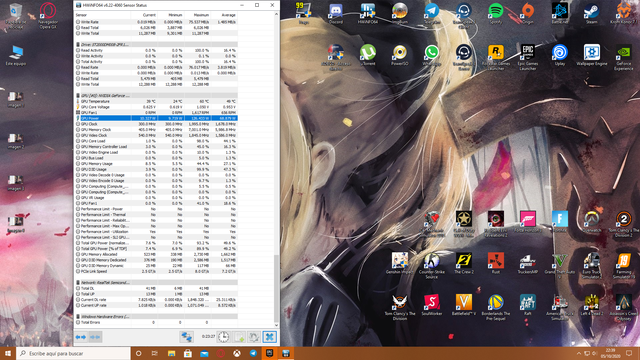
Task: Launch Euro Truck Simulator 2 shortcut
Action: coord(591,266)
